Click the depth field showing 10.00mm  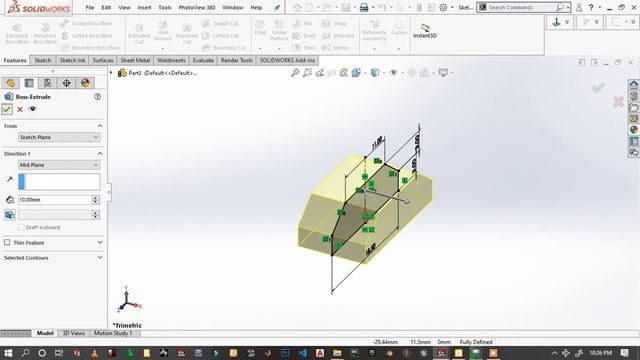(55, 200)
